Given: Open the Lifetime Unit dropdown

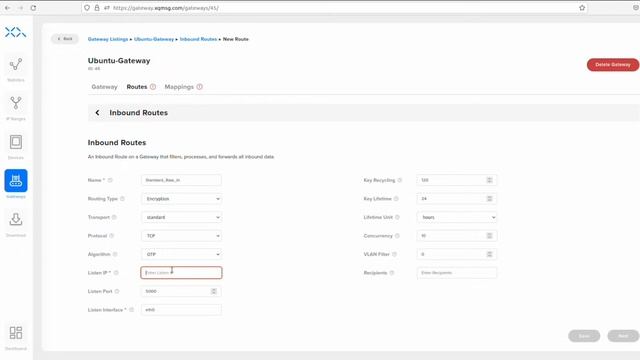Looking at the screenshot, I should [x=457, y=217].
